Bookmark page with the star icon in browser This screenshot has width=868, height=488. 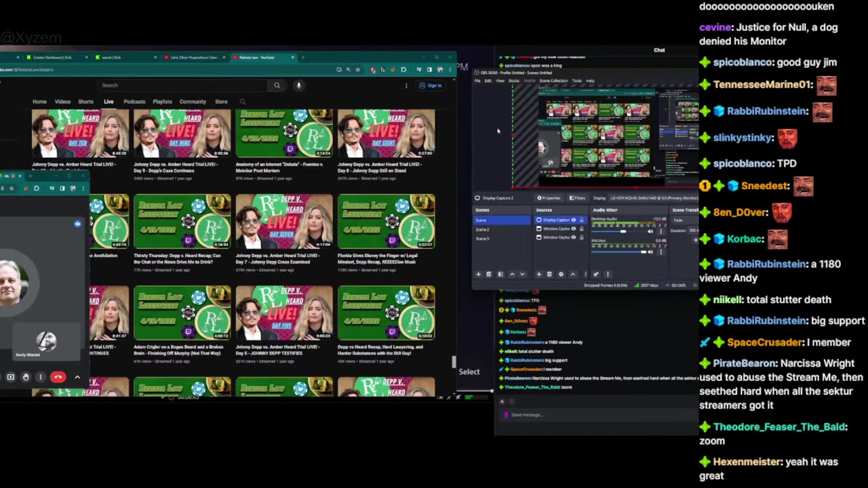click(357, 70)
